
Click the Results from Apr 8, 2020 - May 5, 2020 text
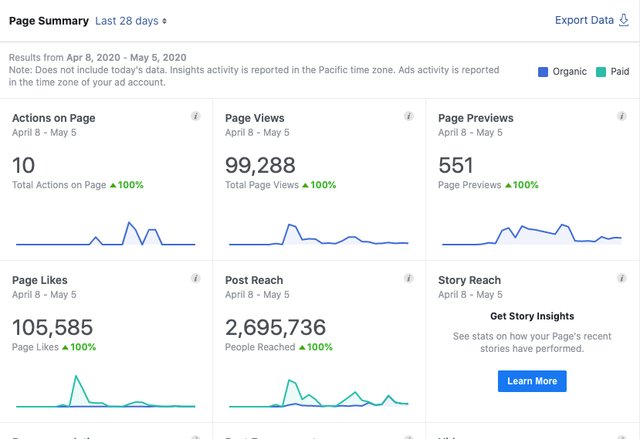(x=98, y=58)
